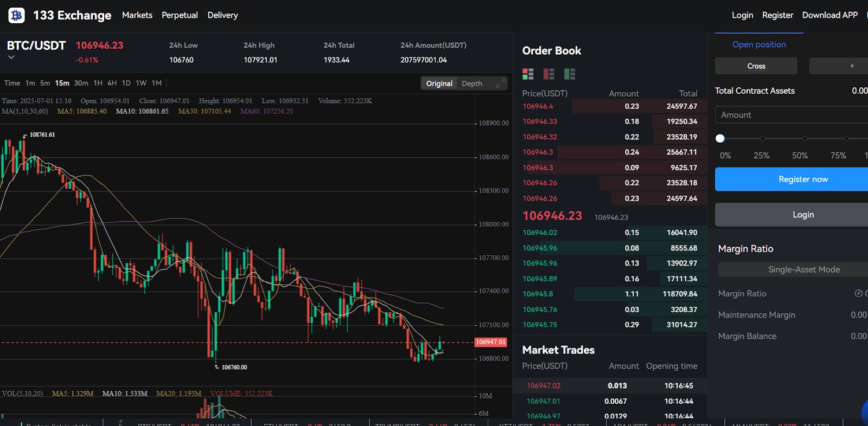This screenshot has height=426, width=868.
Task: Click the 106760.00 low marker on chart
Action: click(x=234, y=367)
